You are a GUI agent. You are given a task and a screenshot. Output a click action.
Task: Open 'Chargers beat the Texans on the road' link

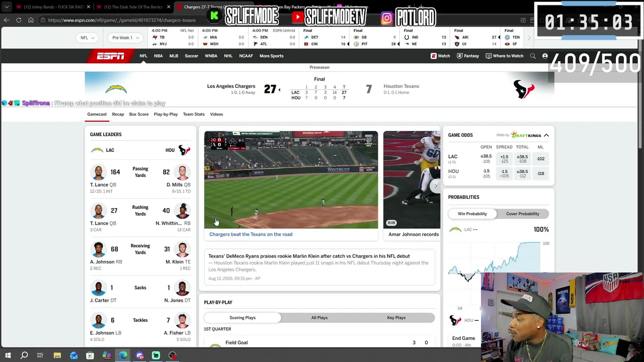click(x=251, y=234)
